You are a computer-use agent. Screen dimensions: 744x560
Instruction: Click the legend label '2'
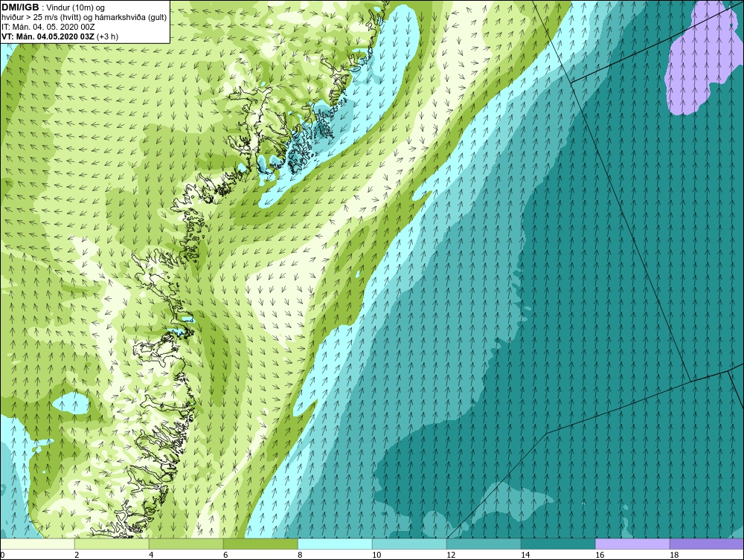pyautogui.click(x=77, y=555)
